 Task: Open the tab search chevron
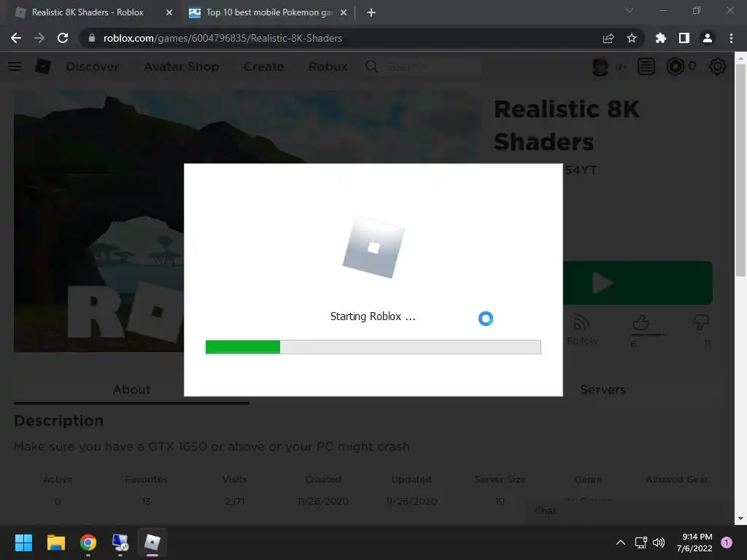630,10
